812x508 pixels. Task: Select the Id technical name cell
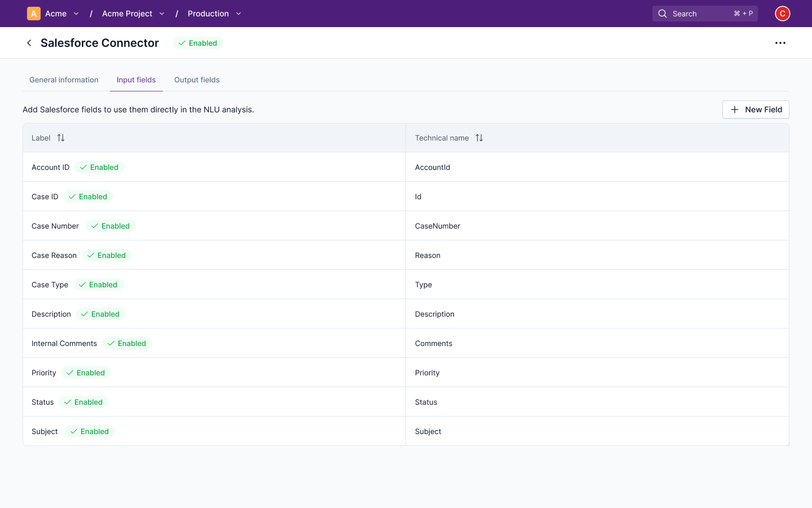[597, 196]
